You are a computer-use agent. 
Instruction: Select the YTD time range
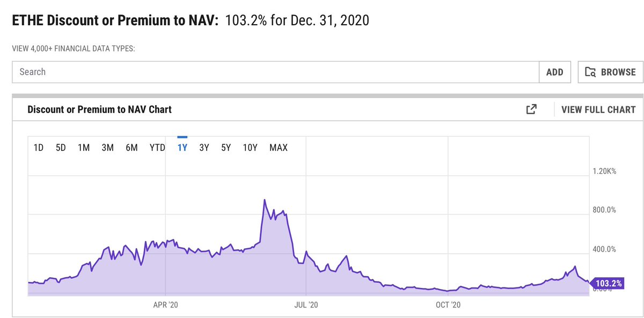(157, 147)
